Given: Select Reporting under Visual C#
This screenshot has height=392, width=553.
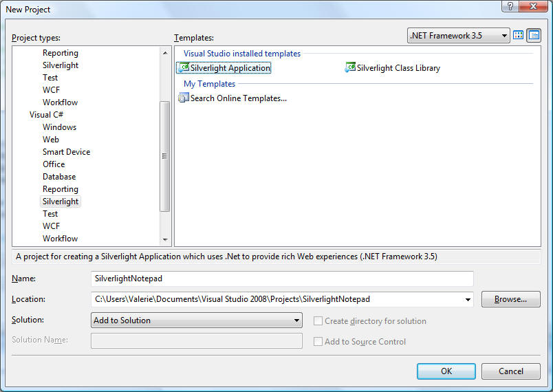Looking at the screenshot, I should (61, 189).
